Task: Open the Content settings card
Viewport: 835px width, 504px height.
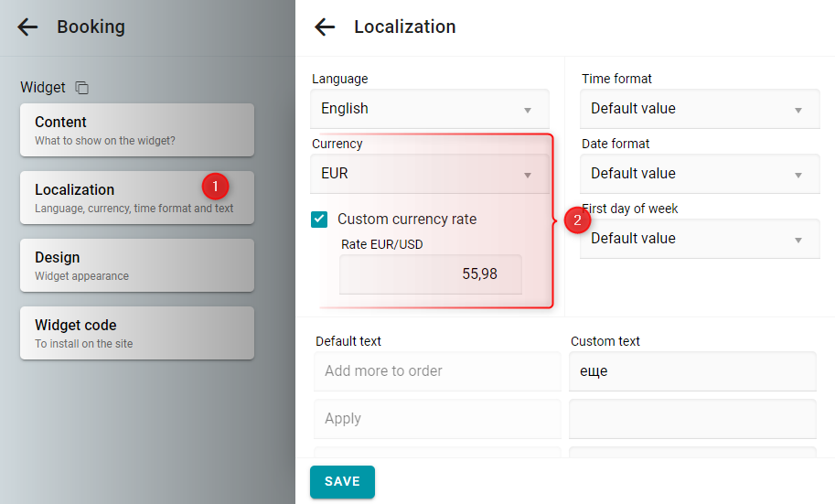Action: (137, 130)
